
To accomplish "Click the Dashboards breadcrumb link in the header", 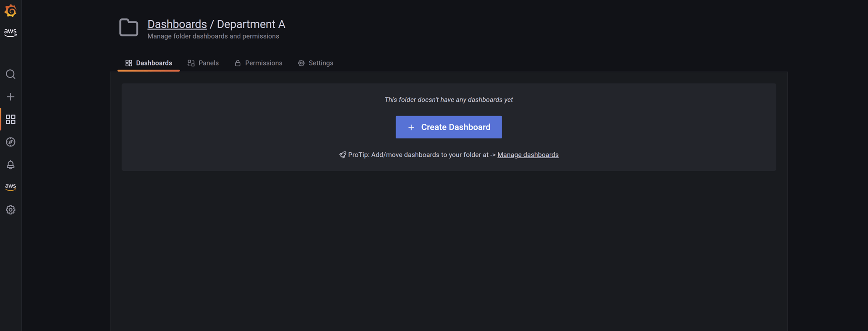I will point(177,24).
